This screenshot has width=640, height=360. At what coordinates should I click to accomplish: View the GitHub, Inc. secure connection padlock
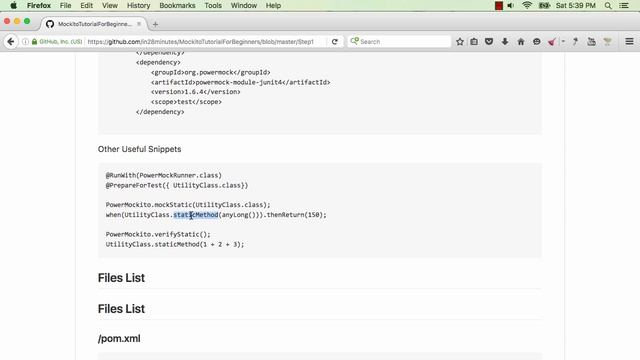[x=34, y=42]
